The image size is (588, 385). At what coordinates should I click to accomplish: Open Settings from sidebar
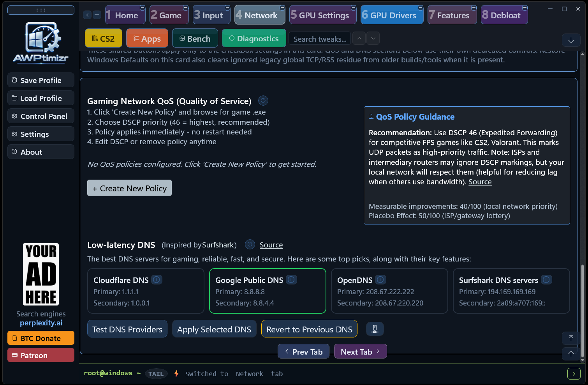coord(41,134)
